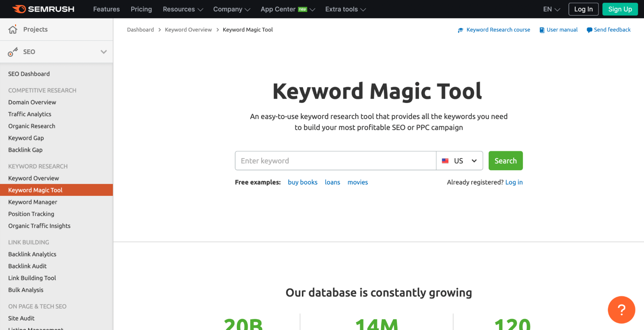The image size is (644, 330).
Task: Open the Pricing page from the top menu
Action: pyautogui.click(x=141, y=9)
